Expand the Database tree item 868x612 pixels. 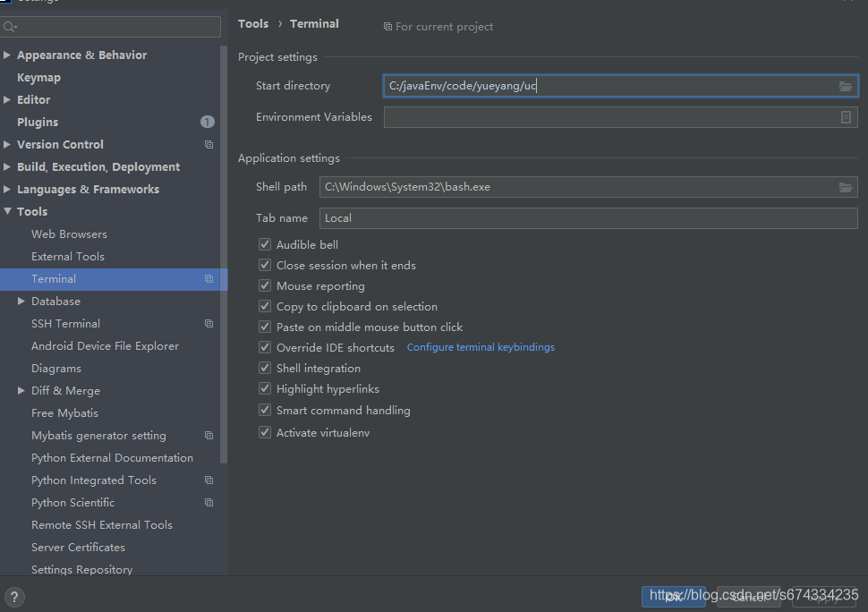click(21, 301)
